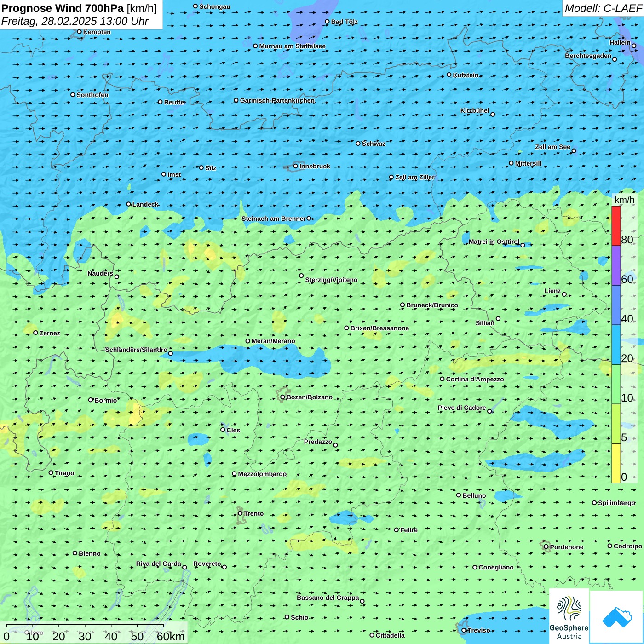The height and width of the screenshot is (644, 644).
Task: Click the 'Schwaz' label
Action: [374, 144]
